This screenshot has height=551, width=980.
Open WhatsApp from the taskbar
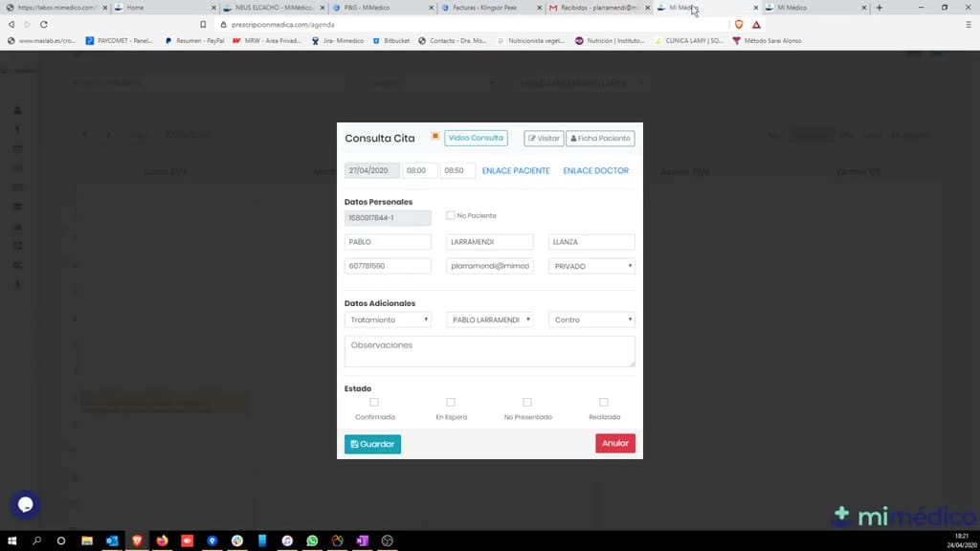click(x=312, y=540)
